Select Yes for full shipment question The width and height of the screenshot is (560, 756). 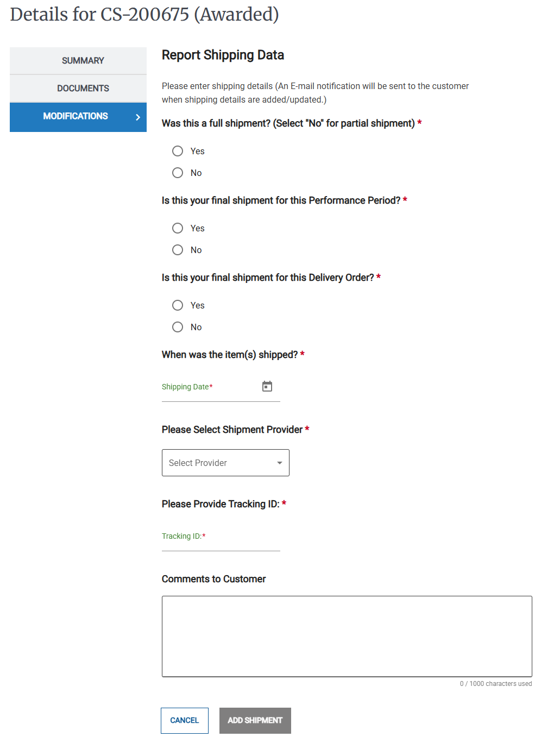point(177,150)
